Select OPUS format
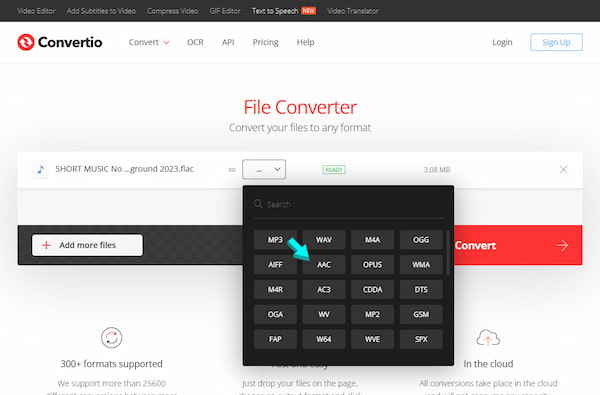 coord(372,265)
